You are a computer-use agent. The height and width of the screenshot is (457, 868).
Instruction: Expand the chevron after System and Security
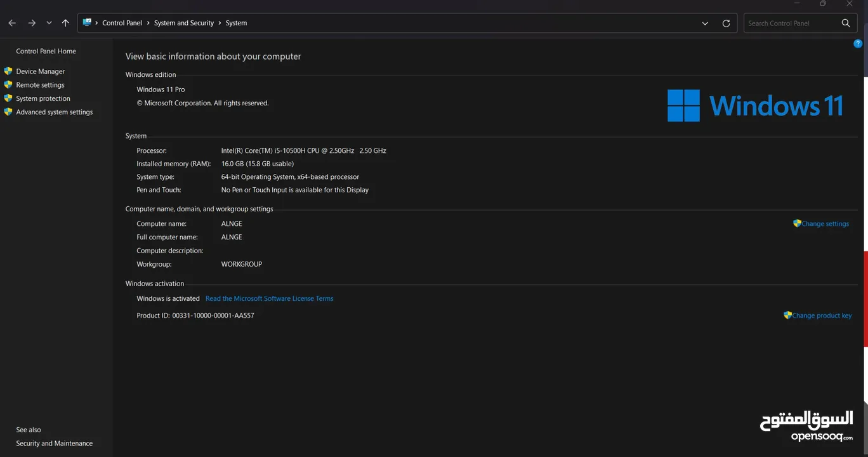point(220,23)
